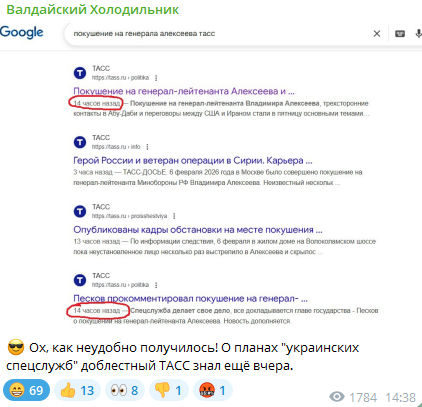Image resolution: width=422 pixels, height=407 pixels.
Task: Open result Опубликованы кадры обстановки на месте покушения
Action: click(x=198, y=230)
